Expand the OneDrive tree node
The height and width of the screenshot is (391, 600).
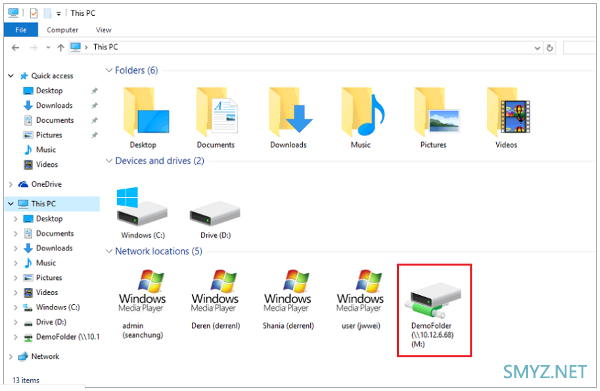pos(11,184)
